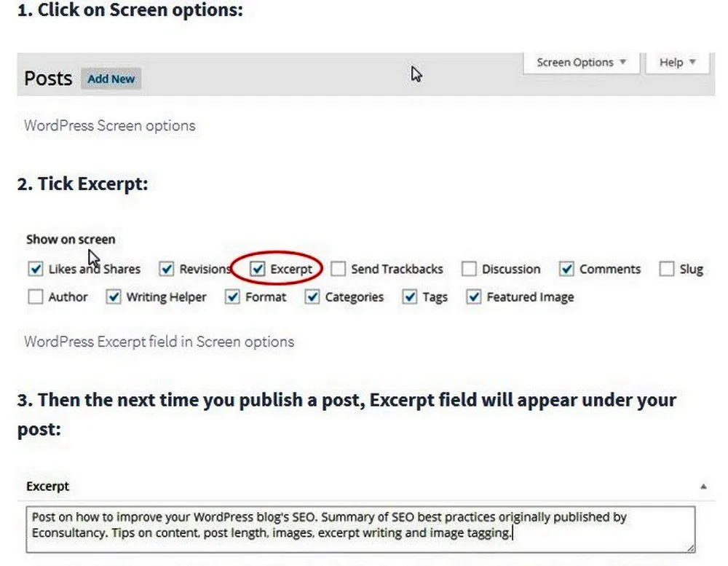Viewport: 728px width, 566px height.
Task: Click the '1. Click on Screen options:' heading
Action: [130, 10]
